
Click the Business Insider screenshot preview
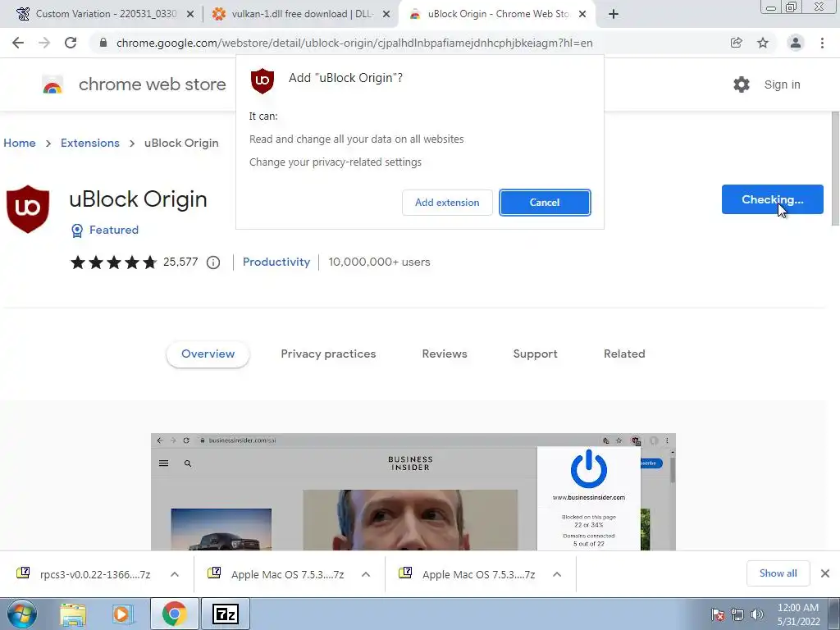pos(413,492)
